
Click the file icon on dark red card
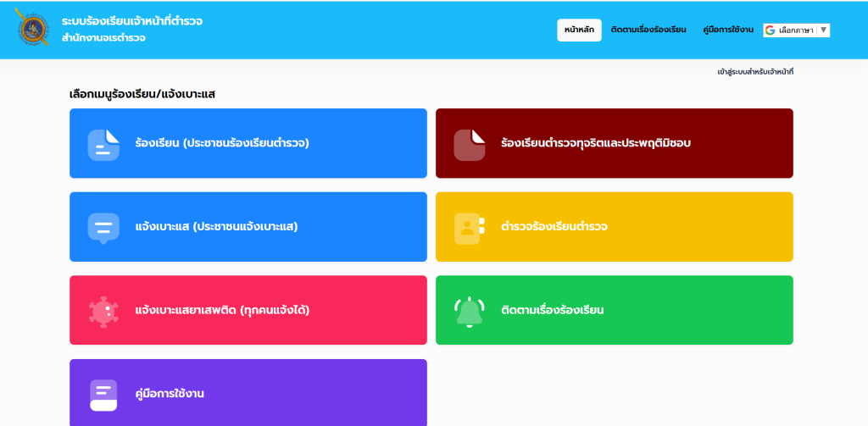click(x=469, y=144)
